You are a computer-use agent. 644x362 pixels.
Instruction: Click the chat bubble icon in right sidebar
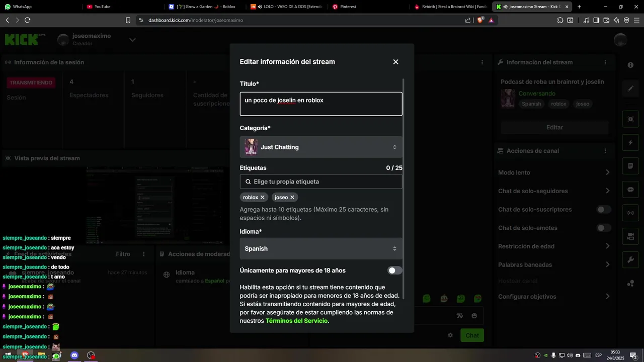click(x=630, y=190)
